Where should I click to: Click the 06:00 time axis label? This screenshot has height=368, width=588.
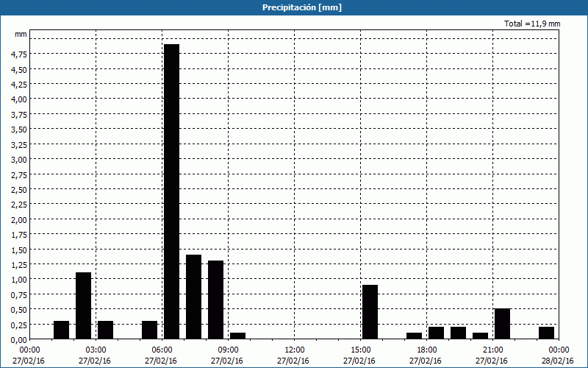coord(162,350)
